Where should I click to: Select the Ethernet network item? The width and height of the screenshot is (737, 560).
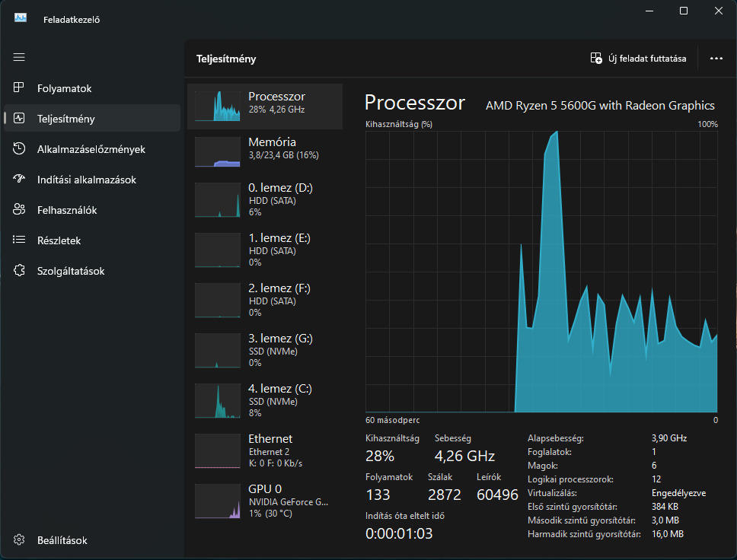point(265,451)
